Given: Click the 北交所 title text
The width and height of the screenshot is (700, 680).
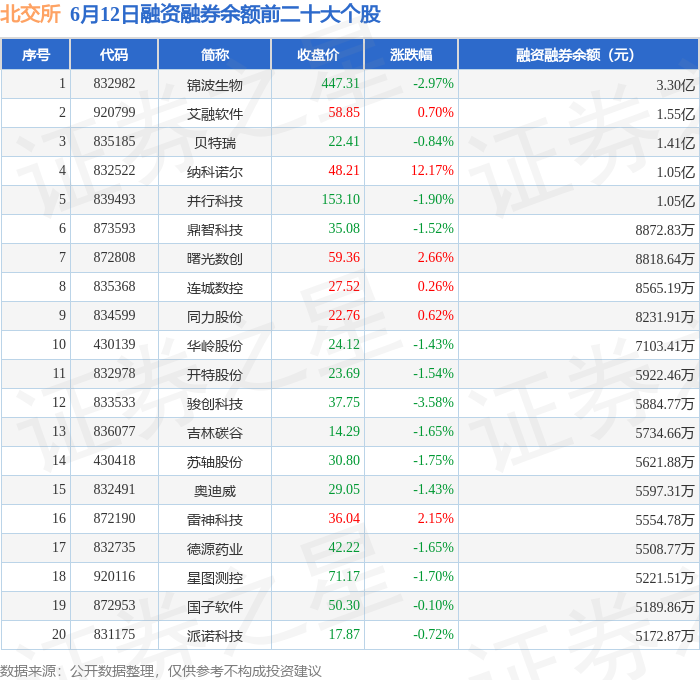Looking at the screenshot, I should 30,14.
